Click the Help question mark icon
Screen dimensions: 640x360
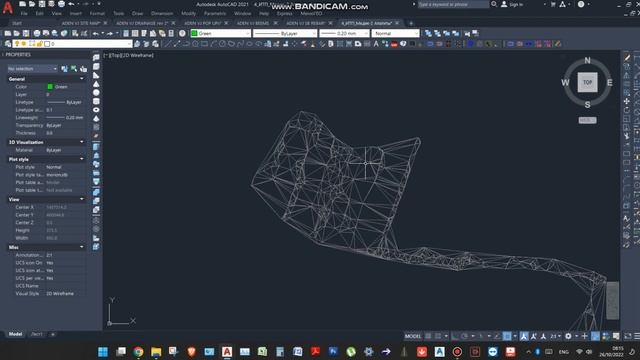tap(182, 33)
